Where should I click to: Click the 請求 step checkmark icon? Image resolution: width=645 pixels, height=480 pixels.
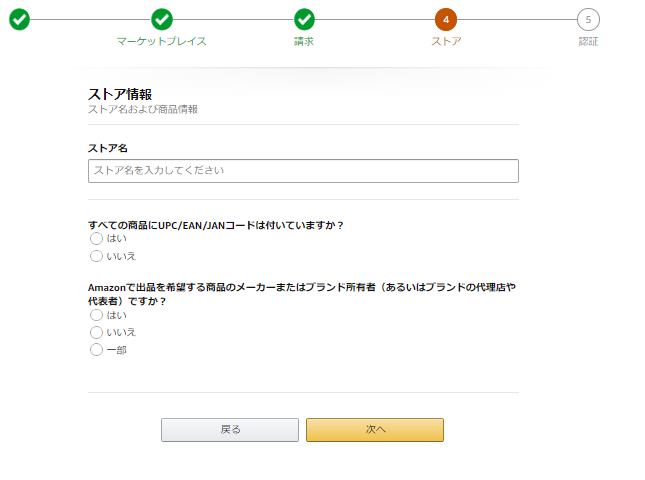click(x=304, y=19)
